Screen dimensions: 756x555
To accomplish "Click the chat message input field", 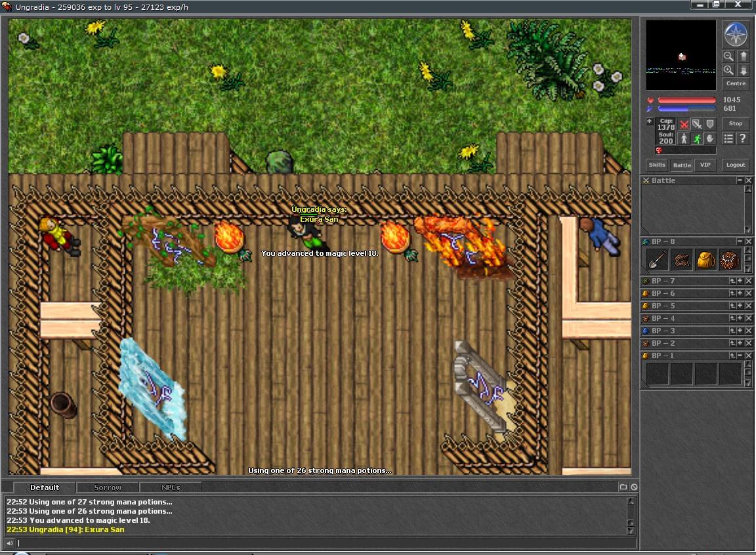I will pyautogui.click(x=326, y=543).
